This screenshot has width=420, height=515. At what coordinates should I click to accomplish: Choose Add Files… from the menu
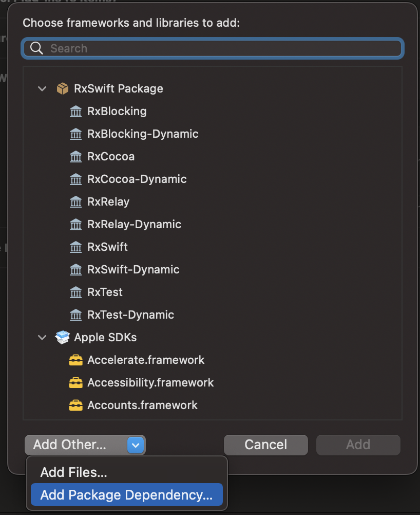[126, 472]
